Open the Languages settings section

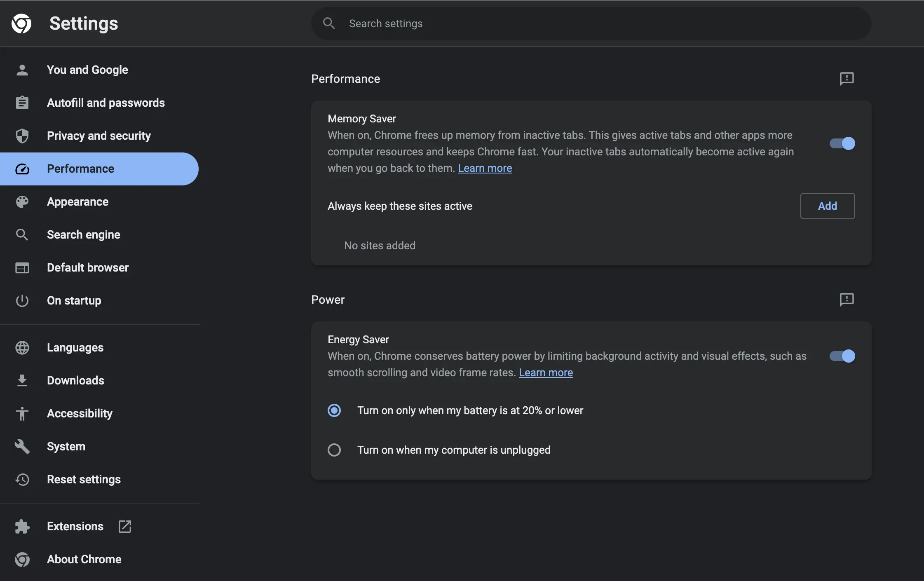pos(75,347)
